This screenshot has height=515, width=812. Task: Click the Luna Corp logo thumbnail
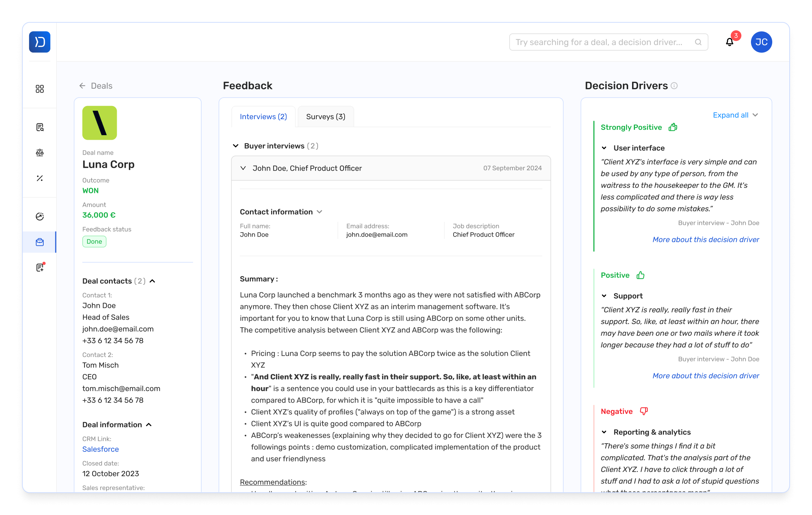tap(100, 123)
